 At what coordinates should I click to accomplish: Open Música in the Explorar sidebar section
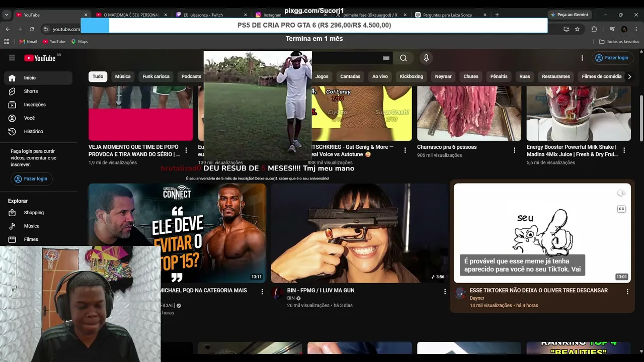pyautogui.click(x=38, y=226)
